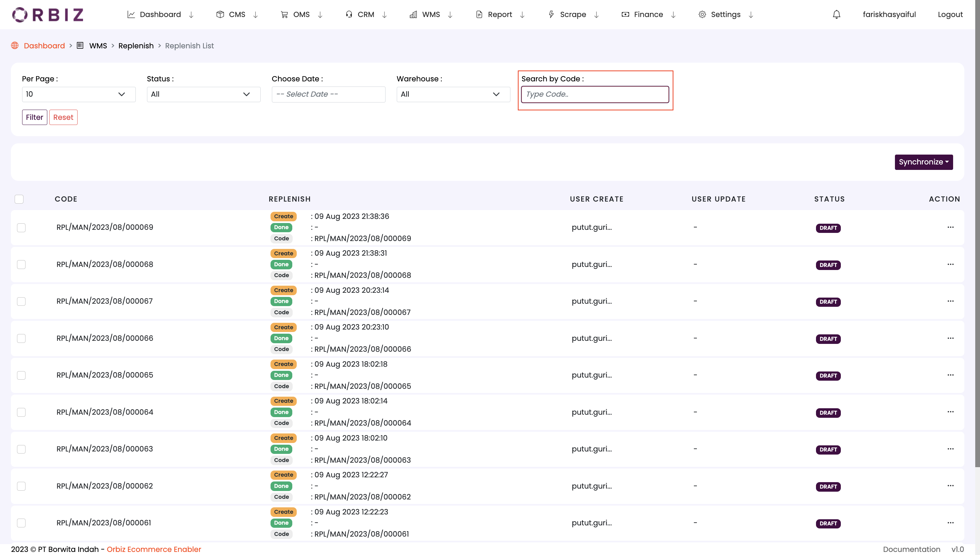This screenshot has width=980, height=555.
Task: Open the Settings menu
Action: tap(725, 15)
